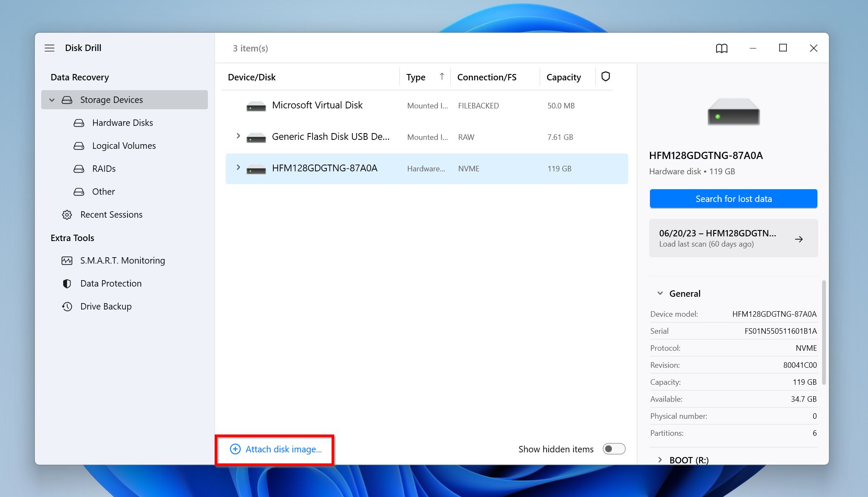Load last scan from 06/20/23
The image size is (868, 497).
(733, 238)
